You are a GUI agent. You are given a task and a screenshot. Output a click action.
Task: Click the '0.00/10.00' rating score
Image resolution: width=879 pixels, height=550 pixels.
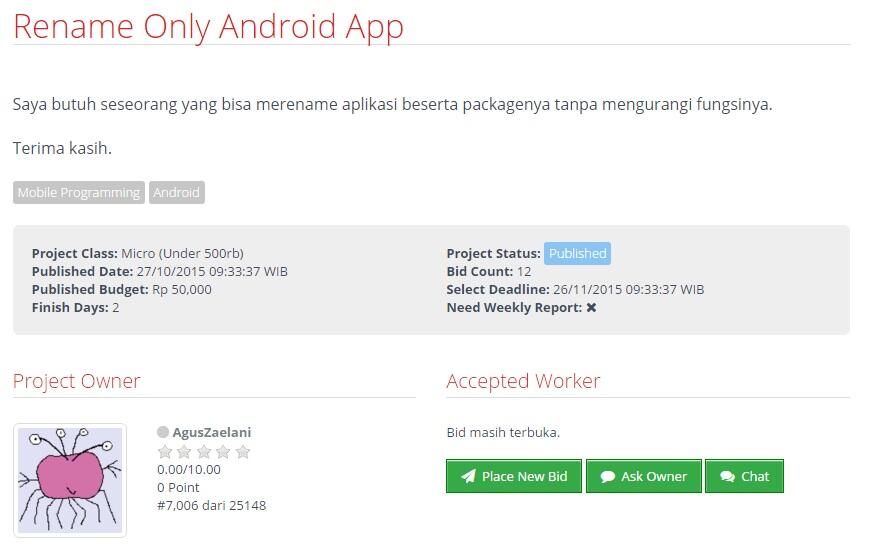point(189,469)
